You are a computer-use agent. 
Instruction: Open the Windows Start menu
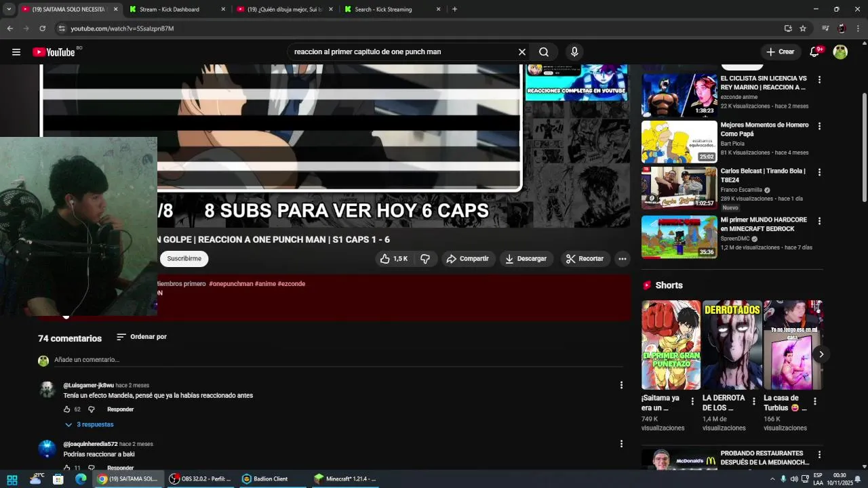pos(12,479)
